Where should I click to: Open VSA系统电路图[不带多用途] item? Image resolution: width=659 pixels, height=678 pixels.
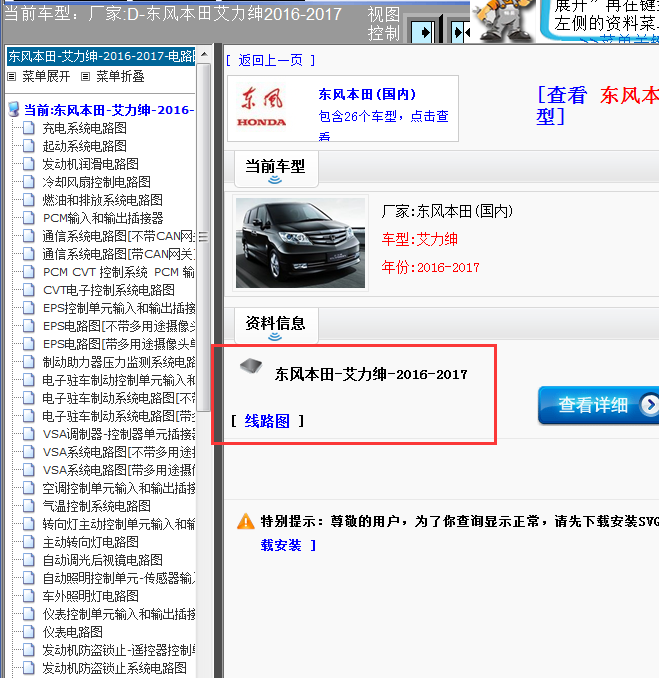[x=119, y=452]
